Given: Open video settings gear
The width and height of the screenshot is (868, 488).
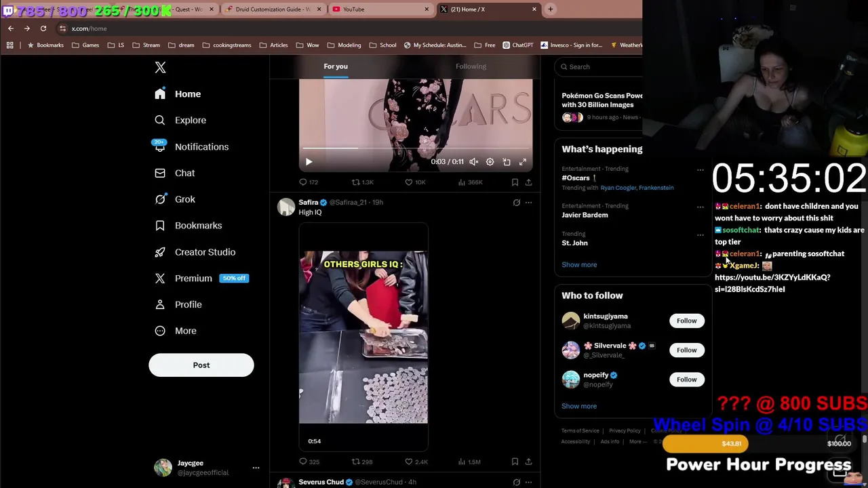Looking at the screenshot, I should pyautogui.click(x=490, y=162).
